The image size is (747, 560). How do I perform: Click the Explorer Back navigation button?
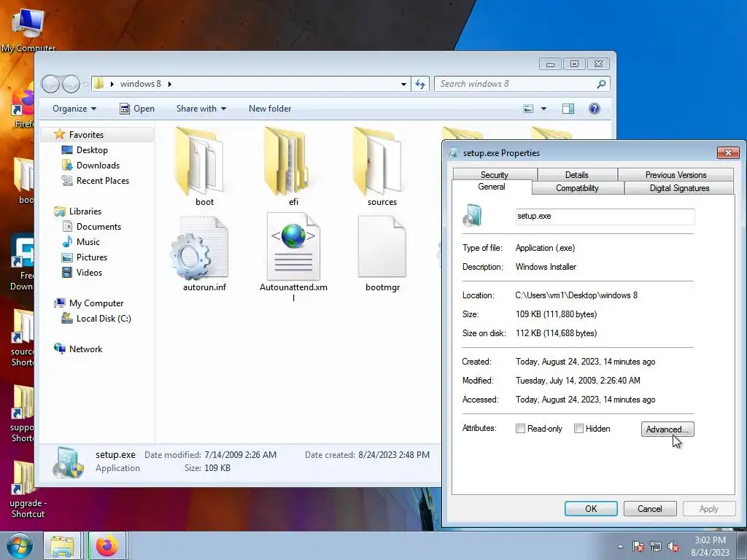coord(50,84)
